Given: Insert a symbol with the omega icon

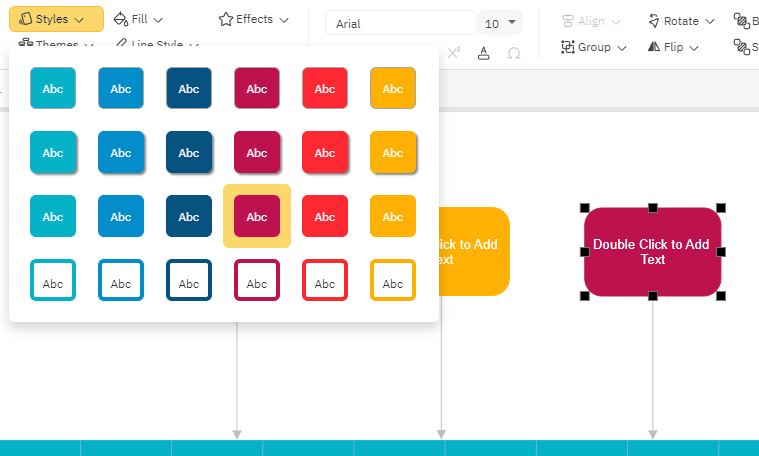Looking at the screenshot, I should click(x=514, y=53).
